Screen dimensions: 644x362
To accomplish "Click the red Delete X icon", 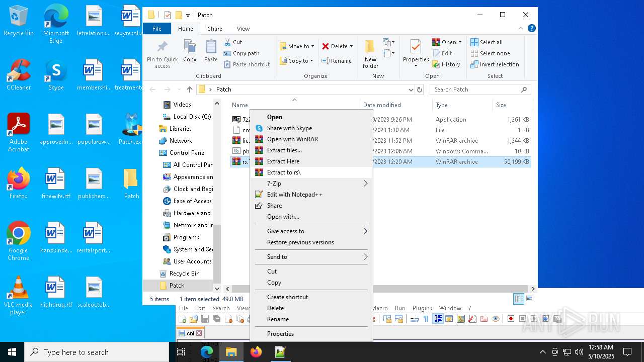I will pyautogui.click(x=326, y=46).
